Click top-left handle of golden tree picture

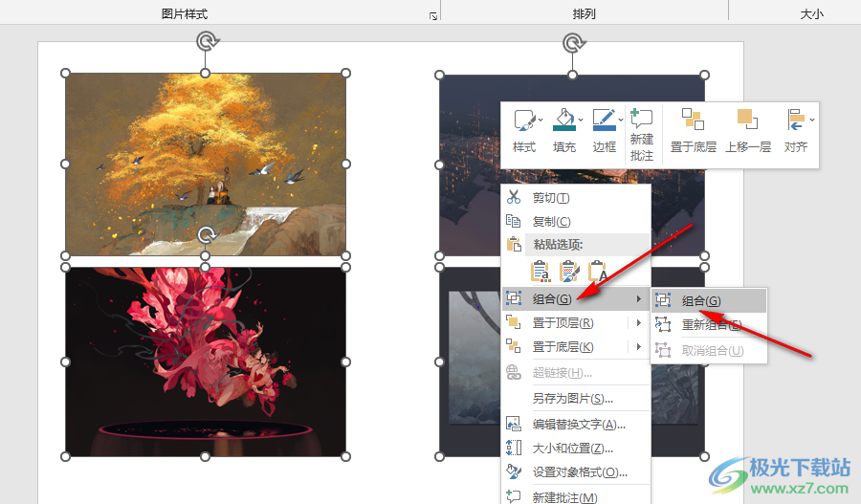click(x=65, y=73)
